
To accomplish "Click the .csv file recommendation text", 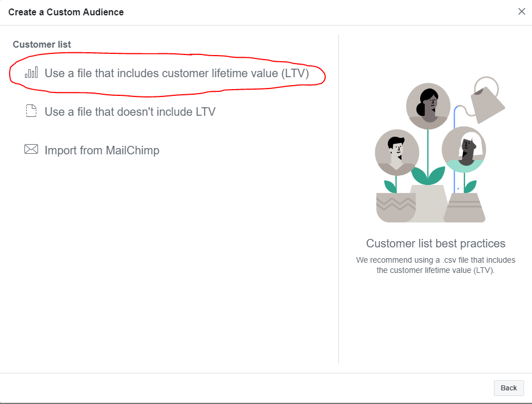I will [x=435, y=265].
